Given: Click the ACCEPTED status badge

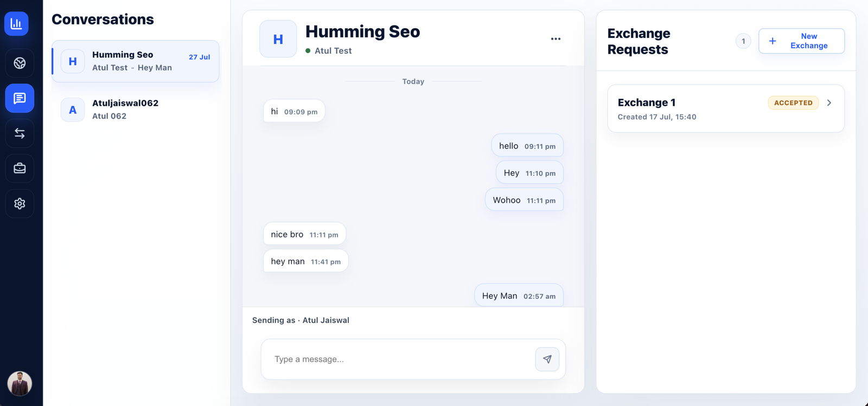Looking at the screenshot, I should point(793,103).
